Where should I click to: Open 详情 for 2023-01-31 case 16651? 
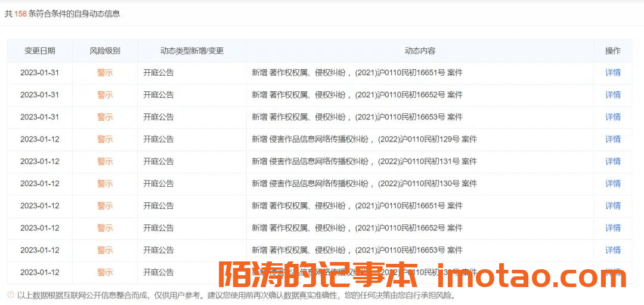point(612,73)
